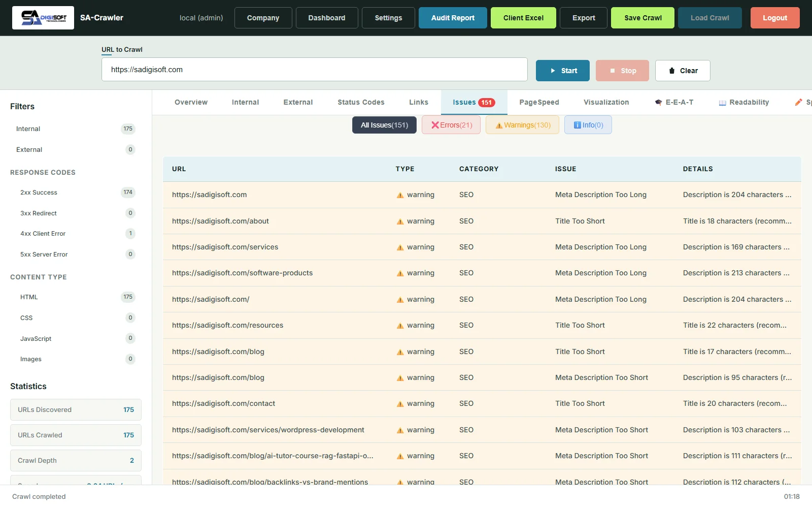The height and width of the screenshot is (508, 812).
Task: Save the current crawl
Action: (643, 18)
